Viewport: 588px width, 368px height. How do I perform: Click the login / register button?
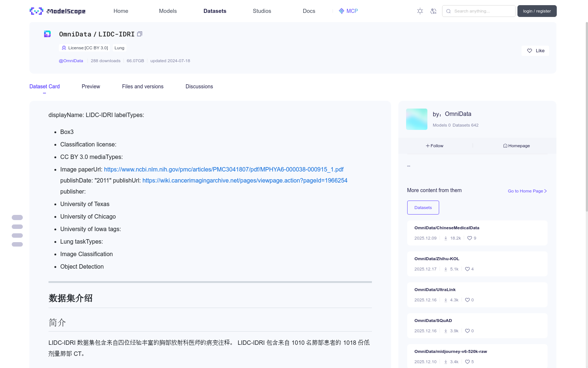tap(537, 11)
